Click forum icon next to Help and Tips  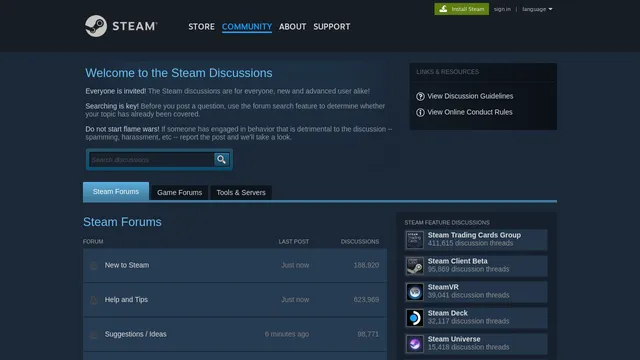click(x=93, y=300)
